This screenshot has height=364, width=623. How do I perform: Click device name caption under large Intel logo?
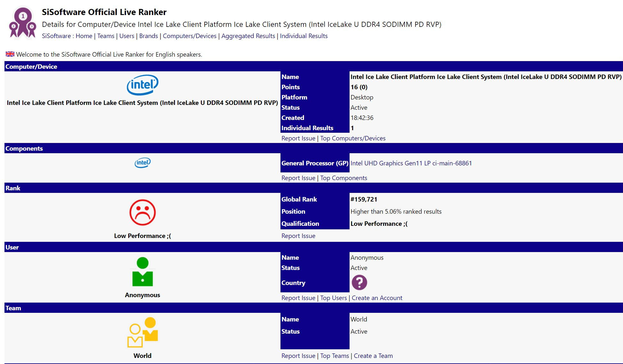coord(142,103)
